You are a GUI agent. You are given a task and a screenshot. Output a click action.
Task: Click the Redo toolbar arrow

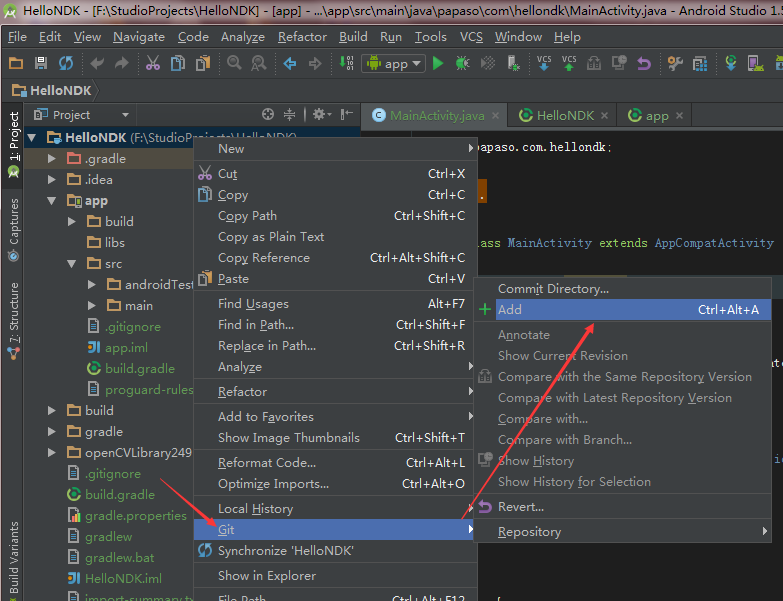pyautogui.click(x=121, y=63)
